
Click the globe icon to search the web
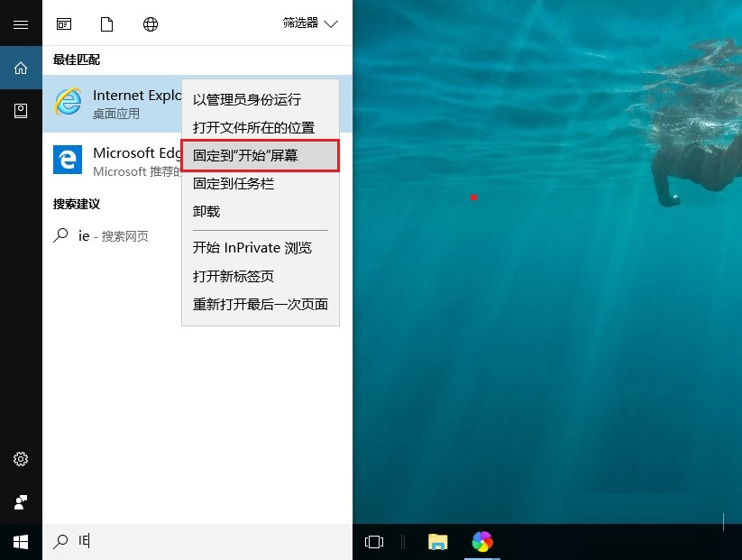tap(150, 23)
